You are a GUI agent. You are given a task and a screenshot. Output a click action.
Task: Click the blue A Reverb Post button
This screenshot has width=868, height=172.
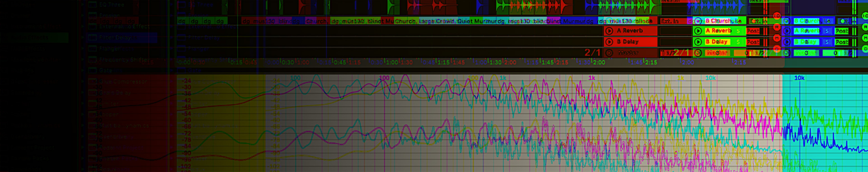click(x=841, y=31)
